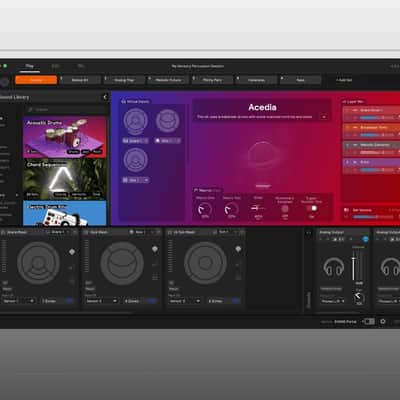Viewport: 400px width, 400px height.
Task: Open the Acoustic Drums library thumbnail
Action: click(65, 137)
